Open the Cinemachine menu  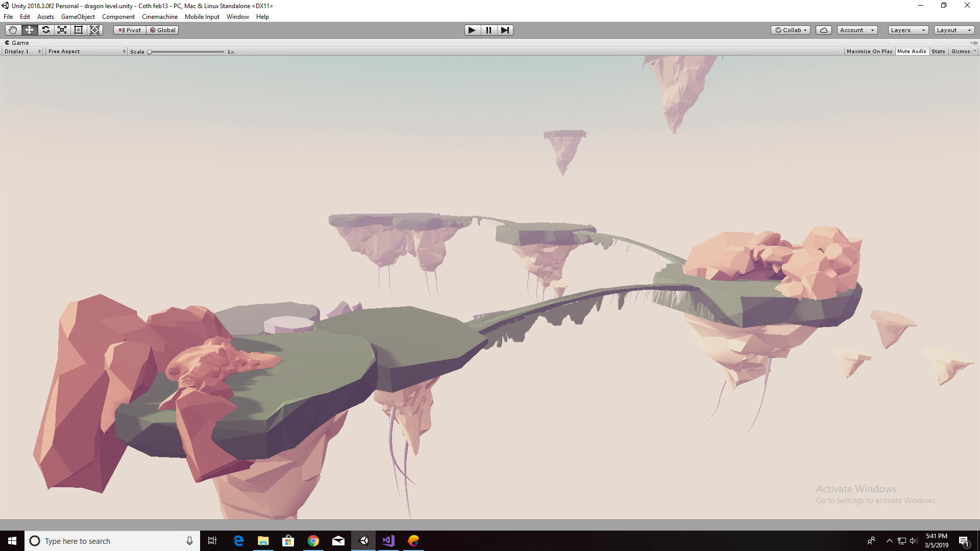point(160,17)
